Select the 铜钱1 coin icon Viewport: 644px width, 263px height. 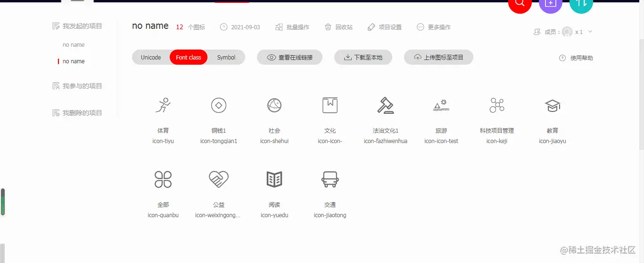tap(219, 105)
